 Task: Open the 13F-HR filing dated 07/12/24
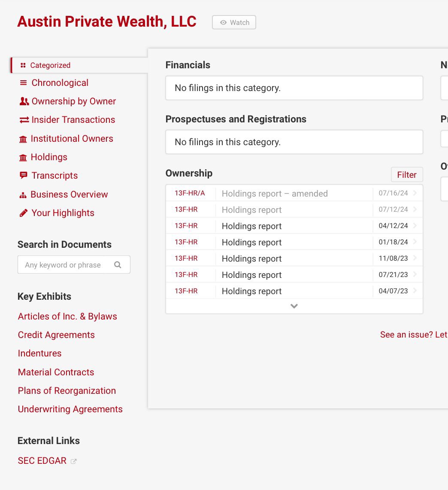(294, 210)
